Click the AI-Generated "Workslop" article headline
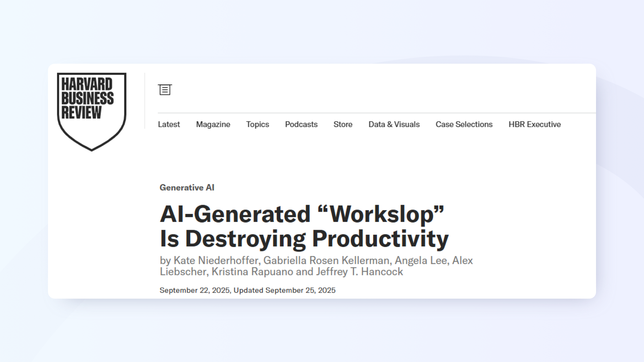The image size is (644, 362). point(304,226)
